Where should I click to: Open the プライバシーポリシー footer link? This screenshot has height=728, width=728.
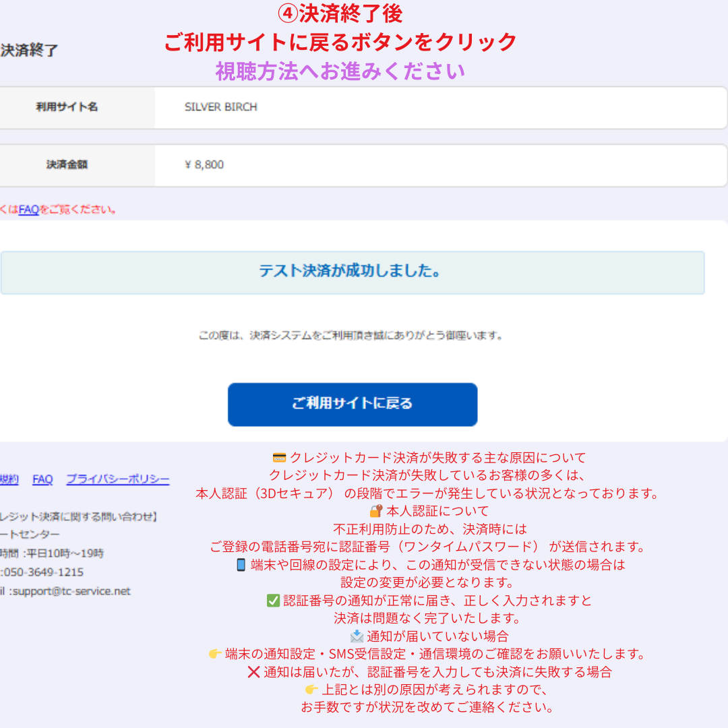[x=118, y=479]
